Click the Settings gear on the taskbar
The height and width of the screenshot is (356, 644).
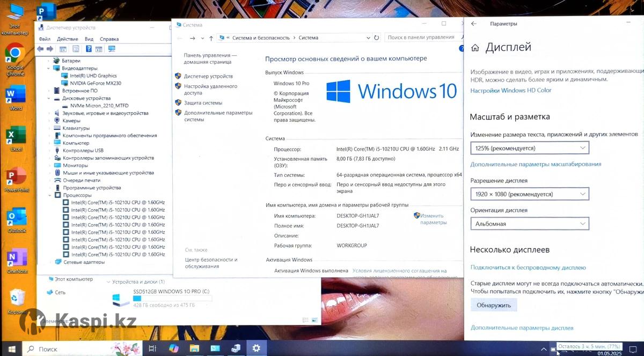pyautogui.click(x=257, y=348)
